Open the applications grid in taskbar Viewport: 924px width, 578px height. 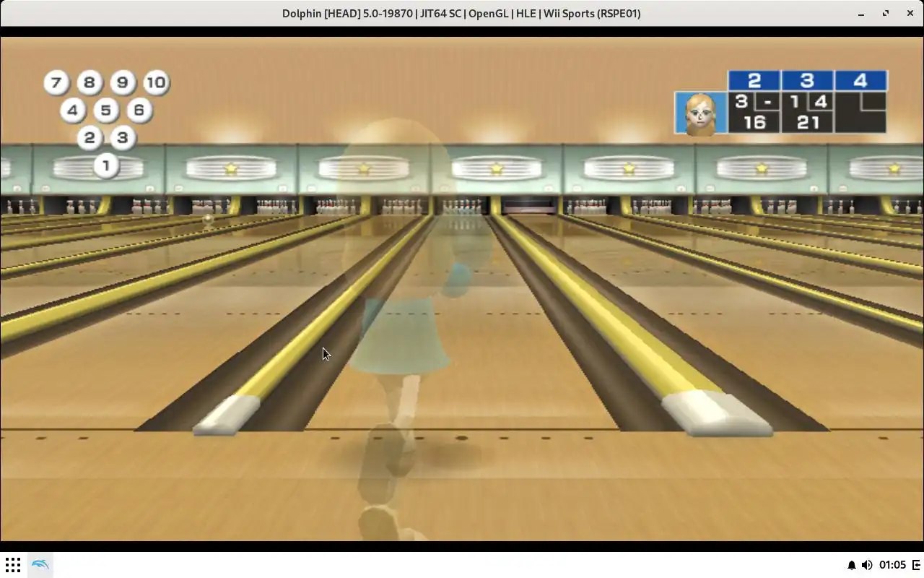[13, 564]
